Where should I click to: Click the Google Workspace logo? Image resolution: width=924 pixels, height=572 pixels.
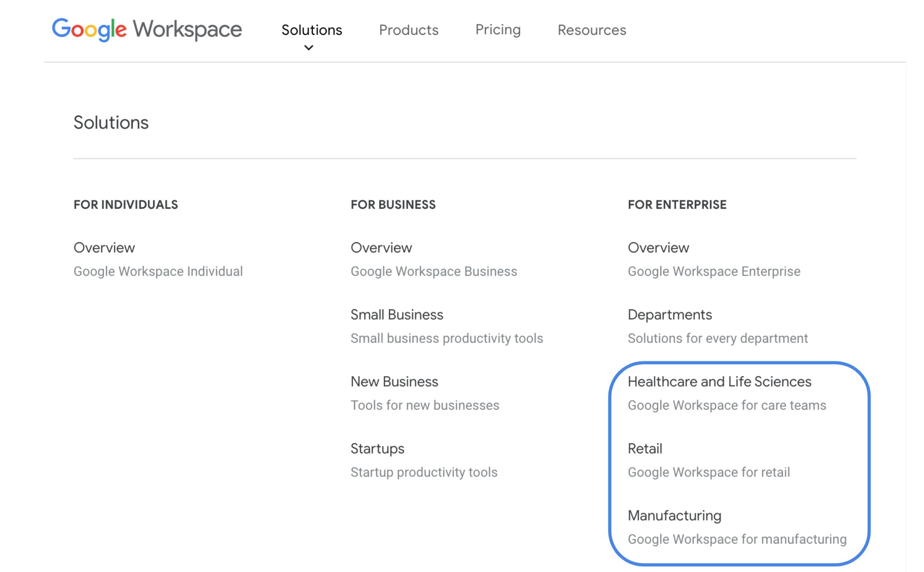coord(147,30)
